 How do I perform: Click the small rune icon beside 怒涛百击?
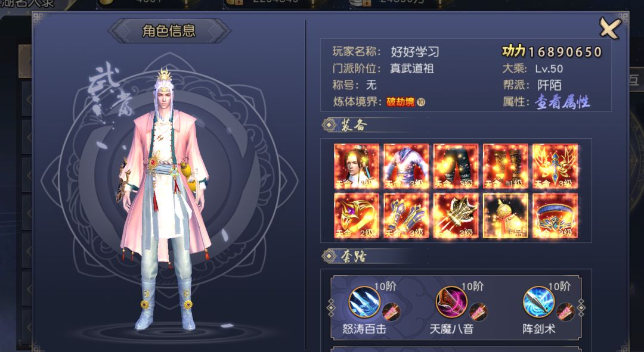pos(391,312)
